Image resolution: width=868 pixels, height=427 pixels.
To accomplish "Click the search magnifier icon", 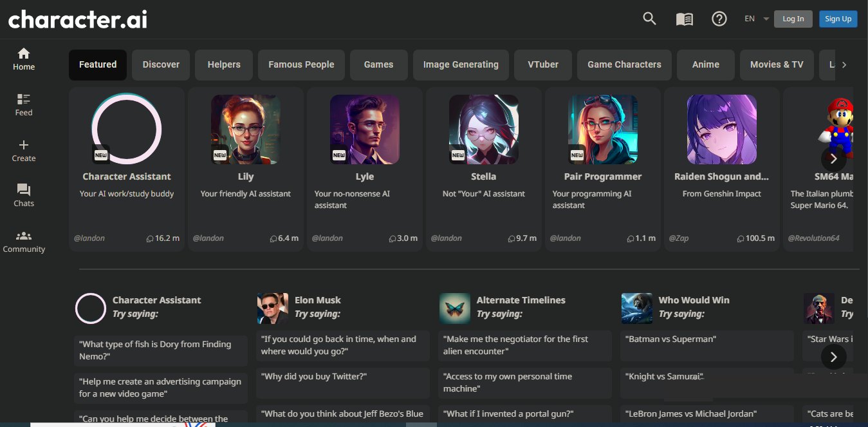I will [x=649, y=19].
